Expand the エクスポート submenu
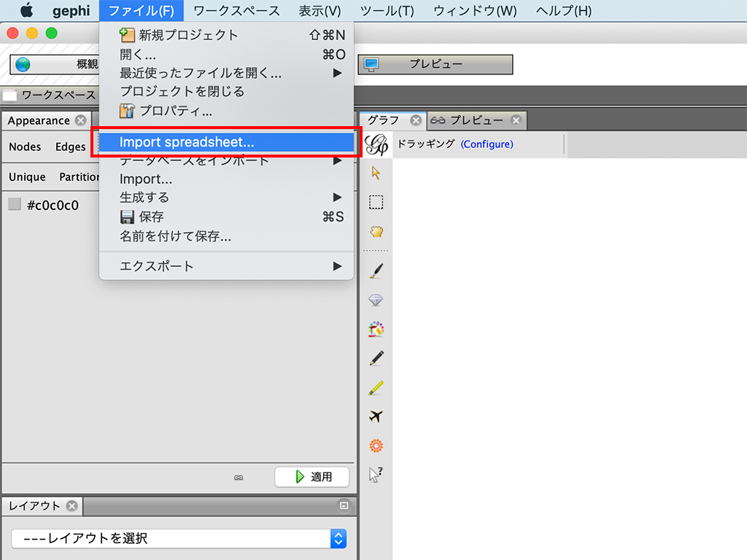 226,266
